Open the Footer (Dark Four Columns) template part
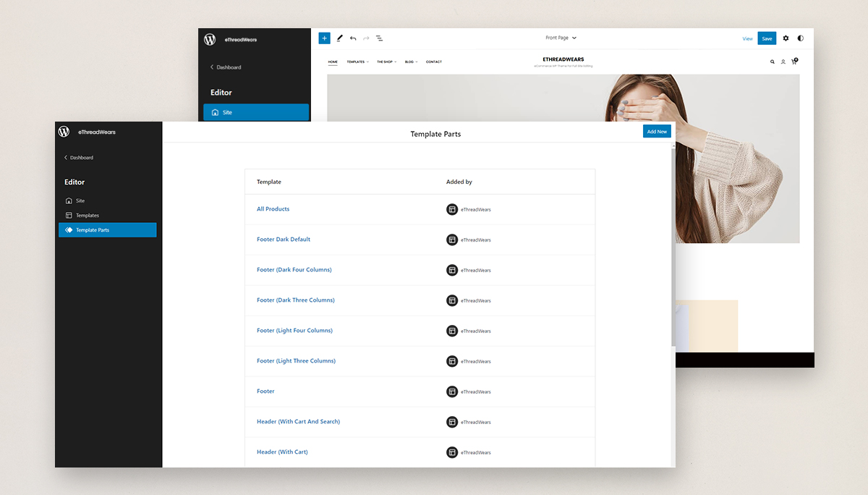The width and height of the screenshot is (868, 495). tap(294, 270)
